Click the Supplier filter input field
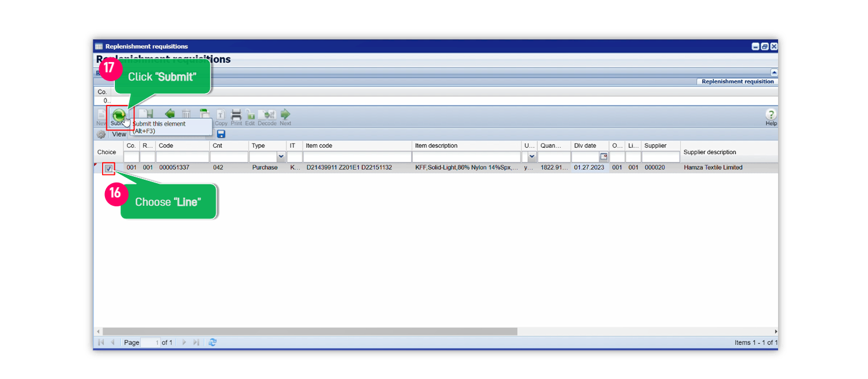The image size is (868, 379). (660, 156)
